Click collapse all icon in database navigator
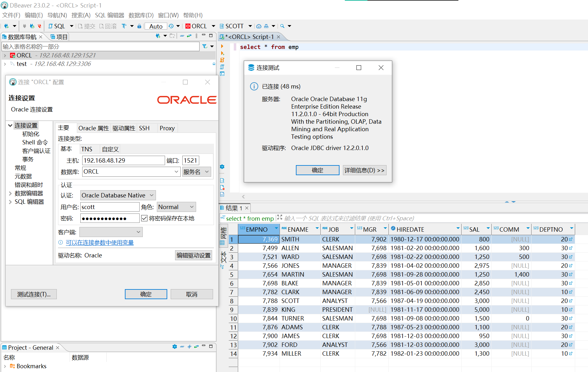The height and width of the screenshot is (372, 588). [182, 36]
